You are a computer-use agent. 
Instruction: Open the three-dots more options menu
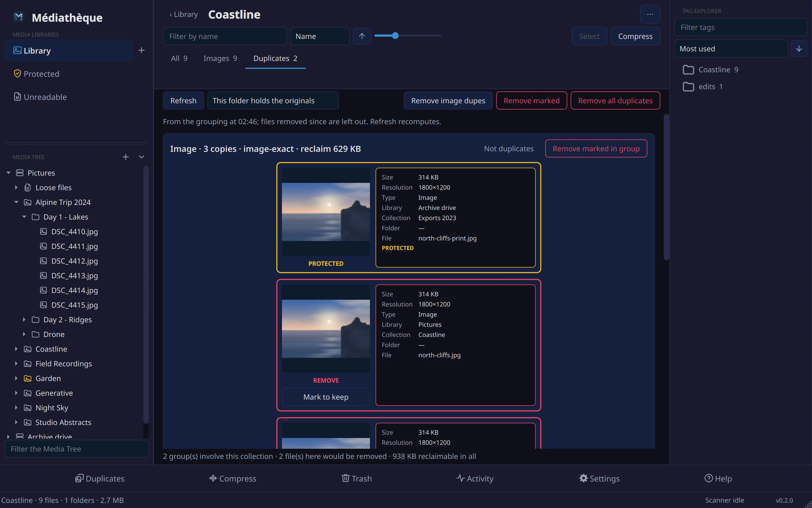pos(650,14)
